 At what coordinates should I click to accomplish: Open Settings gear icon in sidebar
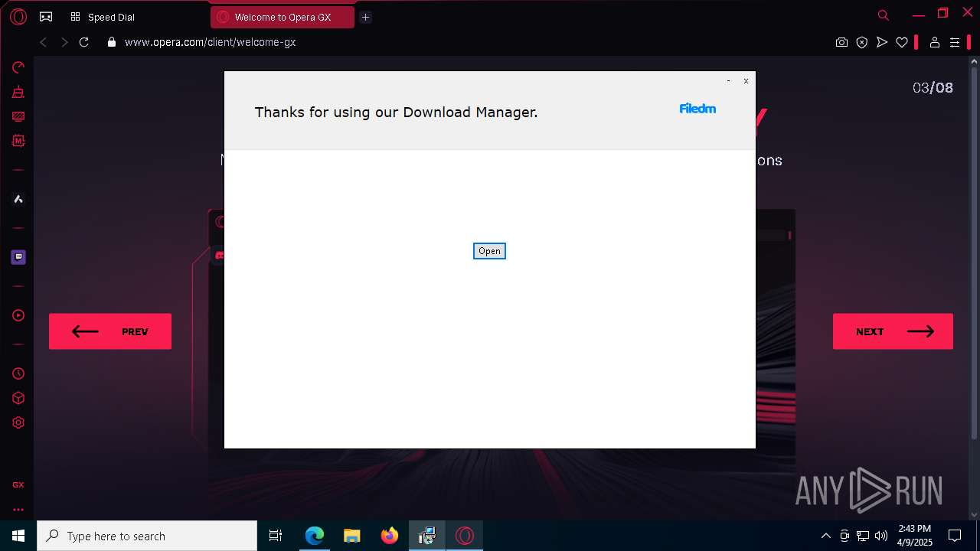point(18,422)
